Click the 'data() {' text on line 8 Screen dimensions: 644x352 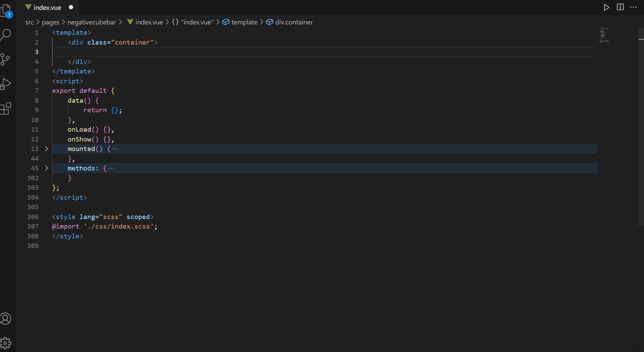point(83,100)
